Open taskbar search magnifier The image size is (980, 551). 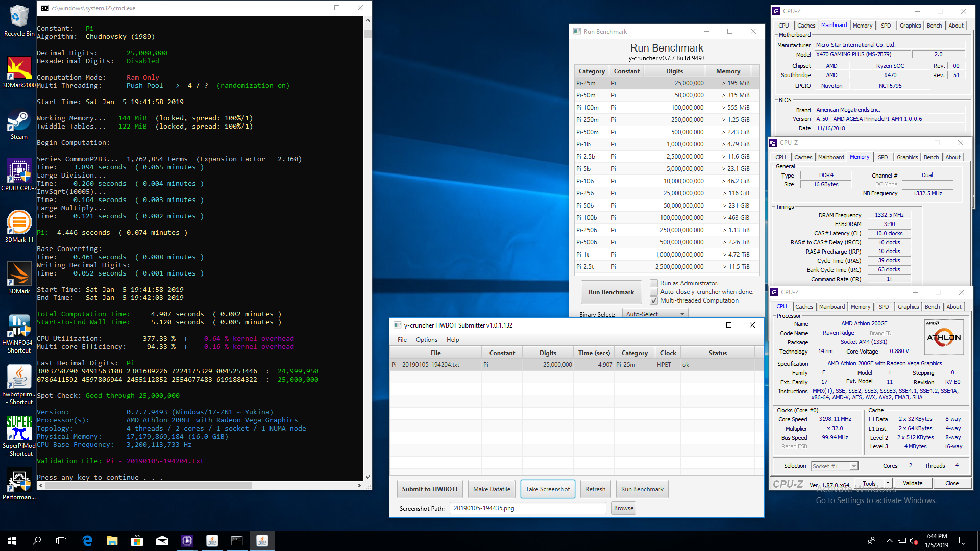pyautogui.click(x=37, y=541)
